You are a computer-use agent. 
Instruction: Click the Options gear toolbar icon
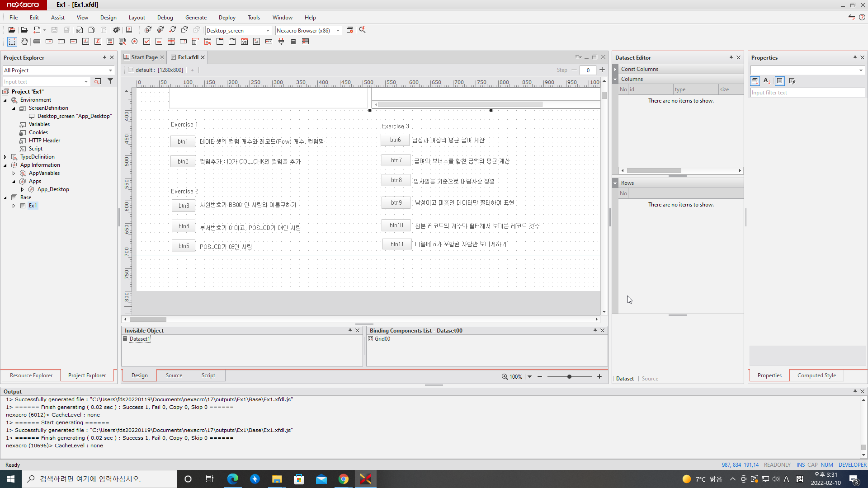point(116,30)
